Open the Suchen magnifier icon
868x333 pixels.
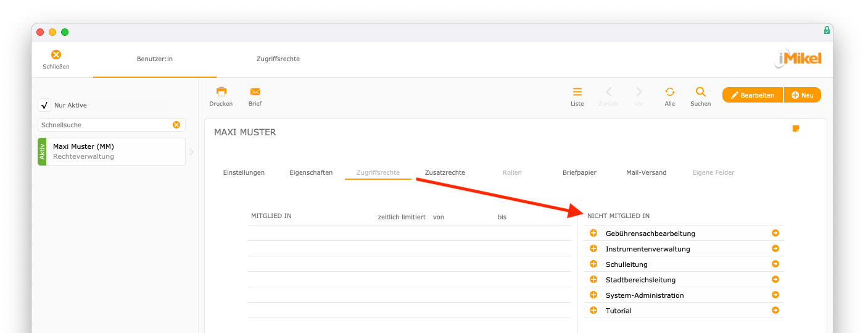(x=701, y=91)
